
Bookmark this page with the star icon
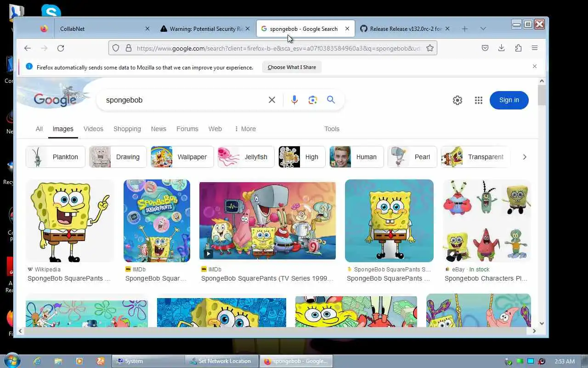click(430, 48)
